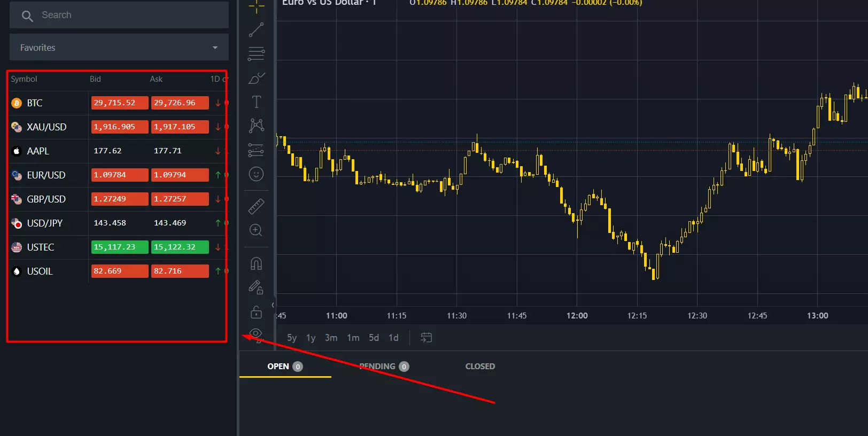The image size is (868, 436).
Task: Choose the Text annotation tool
Action: click(x=256, y=102)
